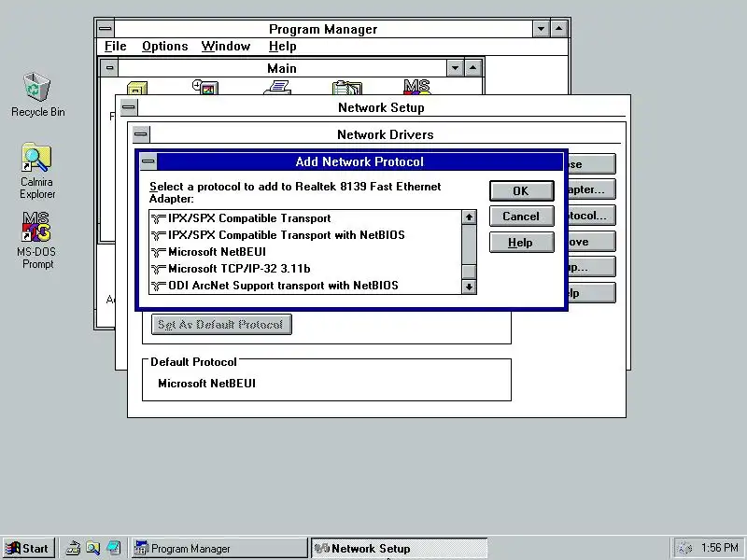Click the Clipboard Viewer icon in Main group
Viewport: 747px width, 560px height.
pyautogui.click(x=347, y=88)
